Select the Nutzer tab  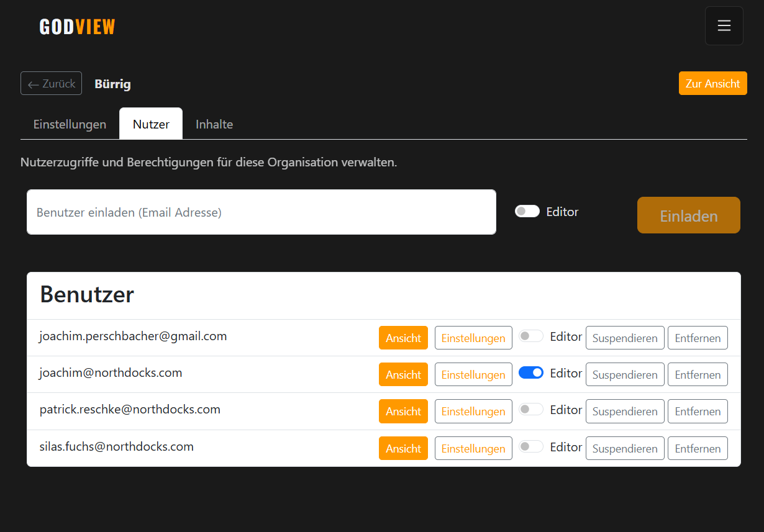pyautogui.click(x=150, y=124)
